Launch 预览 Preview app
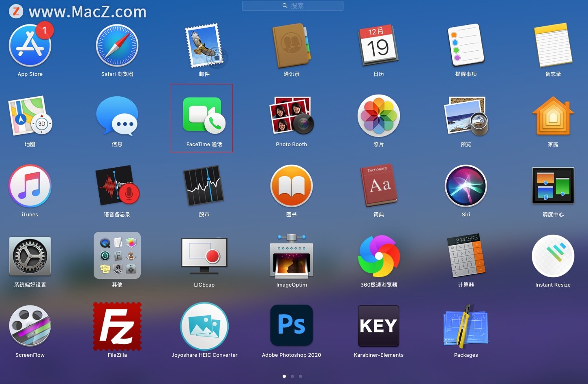 [x=466, y=116]
